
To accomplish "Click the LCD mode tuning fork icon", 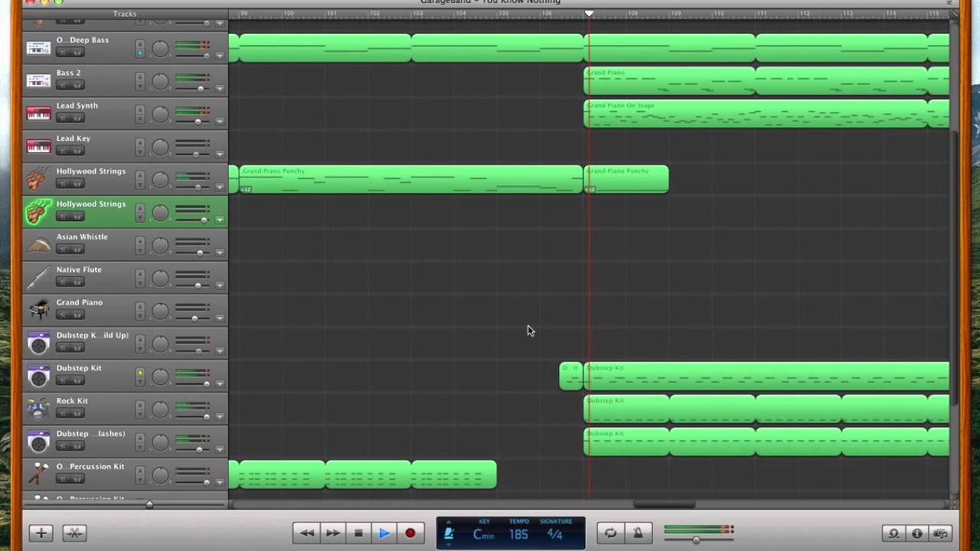I will point(449,534).
